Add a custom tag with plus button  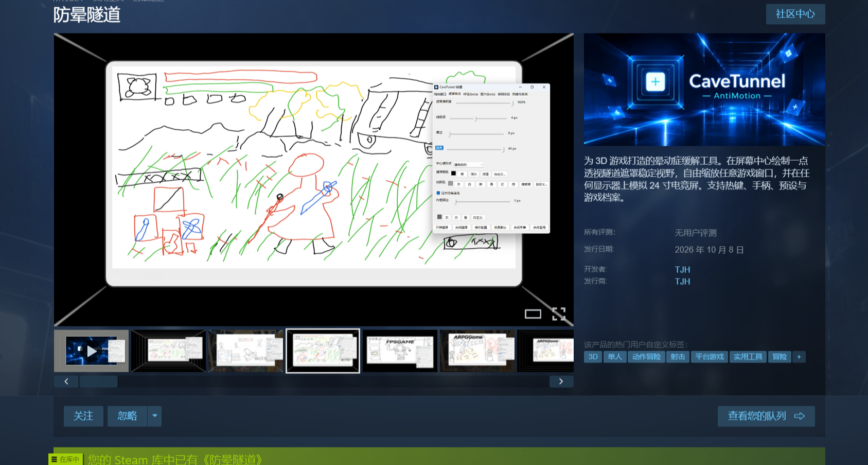(x=799, y=357)
